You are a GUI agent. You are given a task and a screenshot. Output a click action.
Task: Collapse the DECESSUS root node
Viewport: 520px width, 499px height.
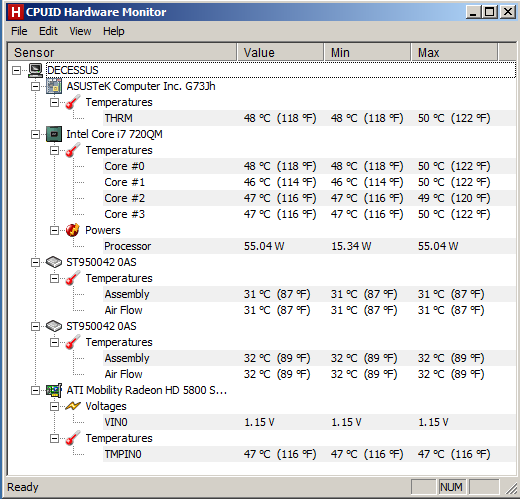coord(16,70)
